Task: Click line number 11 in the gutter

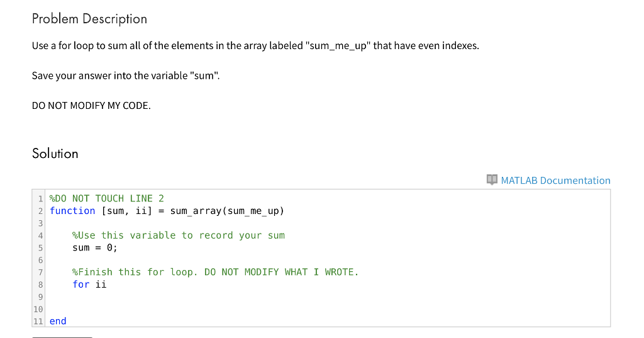Action: point(38,321)
